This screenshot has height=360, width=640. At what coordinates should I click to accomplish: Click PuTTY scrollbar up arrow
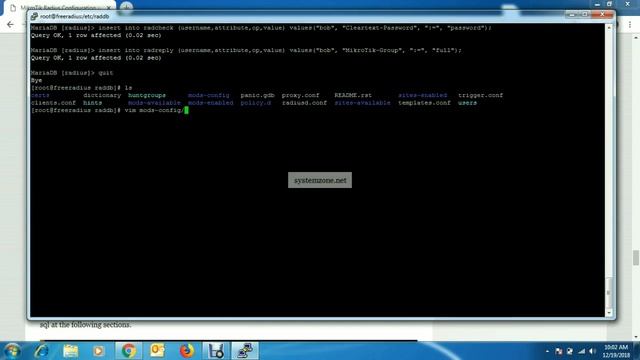click(609, 28)
